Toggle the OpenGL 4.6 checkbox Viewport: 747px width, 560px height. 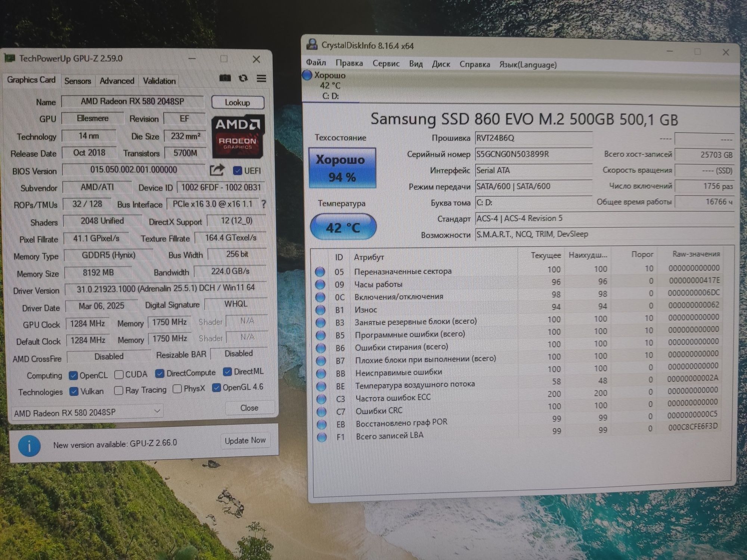tap(216, 388)
